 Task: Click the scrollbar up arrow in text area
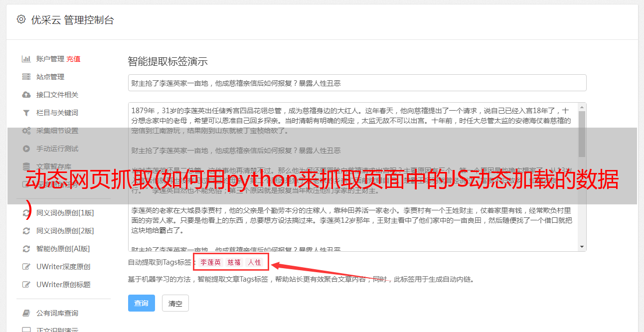click(582, 107)
